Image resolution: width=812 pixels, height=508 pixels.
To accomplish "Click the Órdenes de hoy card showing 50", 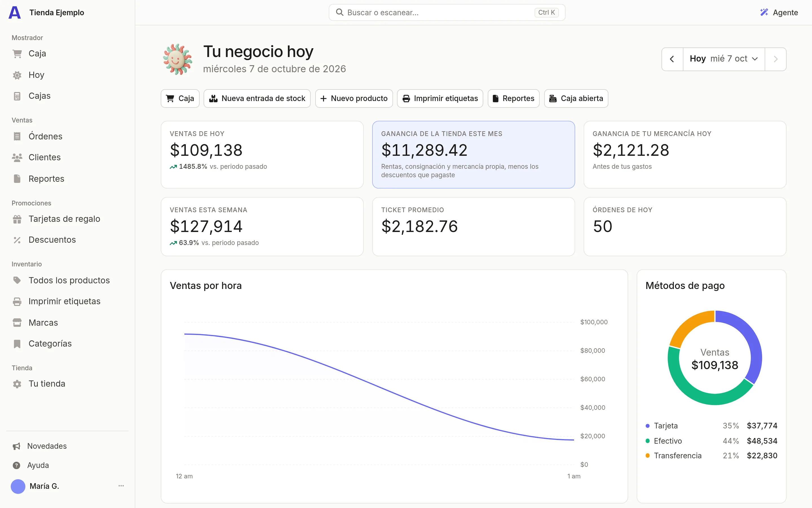I will tap(685, 226).
